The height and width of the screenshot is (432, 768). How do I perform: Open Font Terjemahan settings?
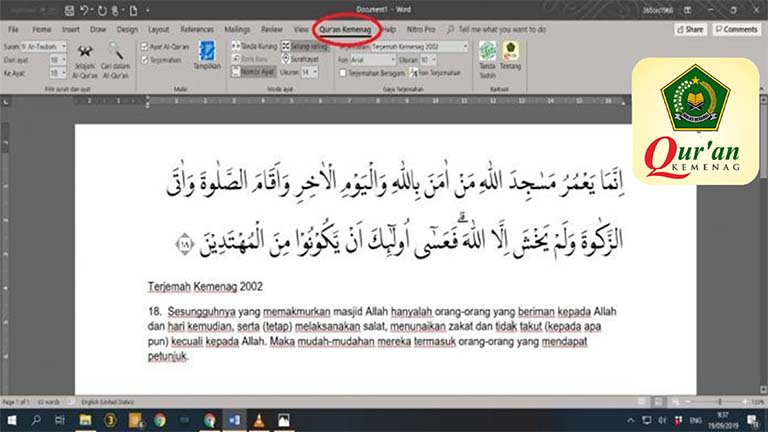[x=435, y=72]
